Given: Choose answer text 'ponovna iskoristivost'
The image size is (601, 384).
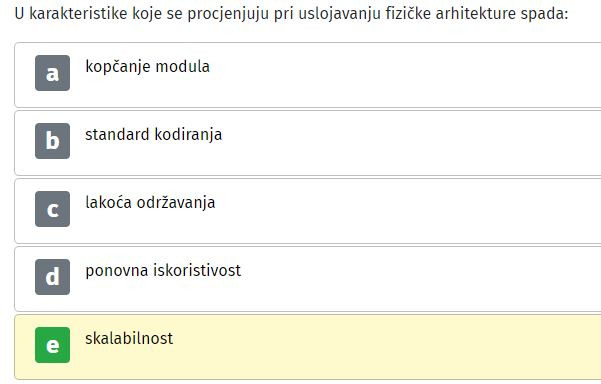Looking at the screenshot, I should pyautogui.click(x=163, y=271).
